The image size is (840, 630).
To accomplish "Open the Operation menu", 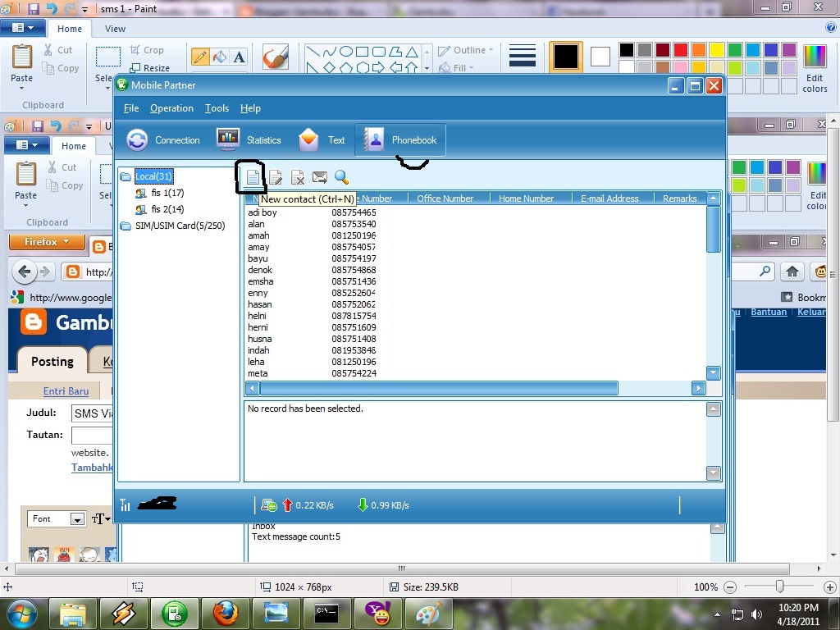I will 171,108.
